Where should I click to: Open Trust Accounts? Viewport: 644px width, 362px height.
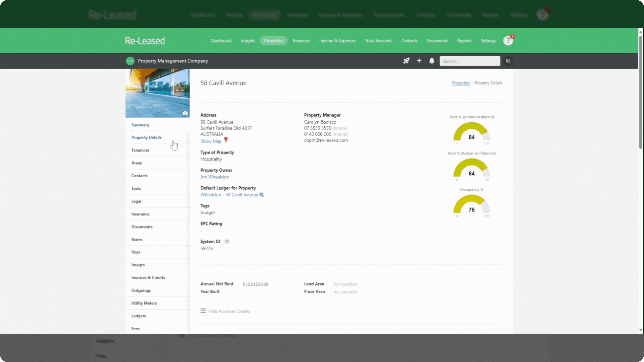pos(379,41)
